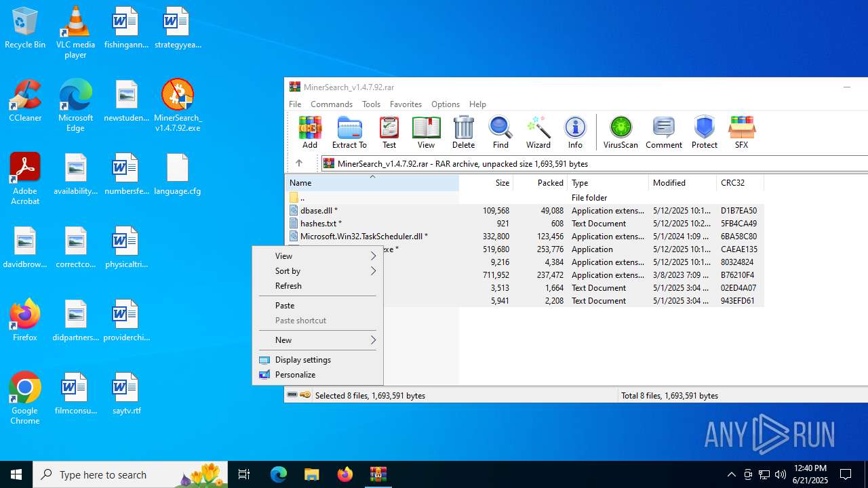This screenshot has height=488, width=868.
Task: Choose Refresh in the context menu
Action: (x=317, y=286)
